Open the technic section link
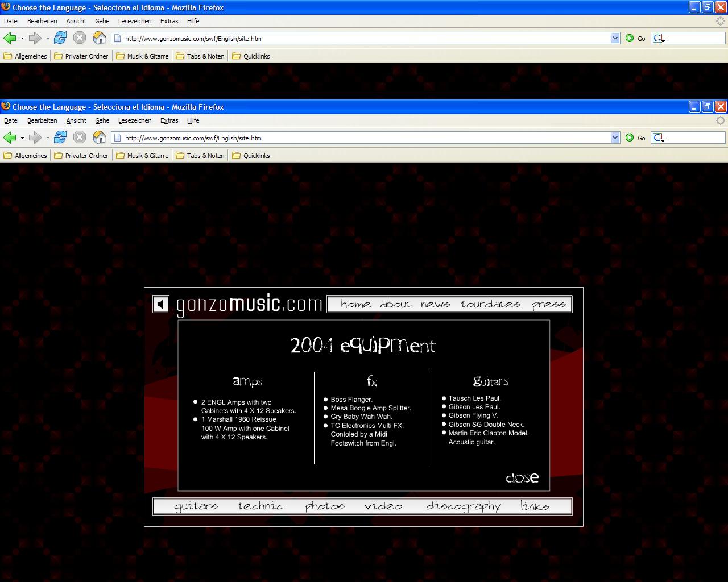 (x=260, y=506)
